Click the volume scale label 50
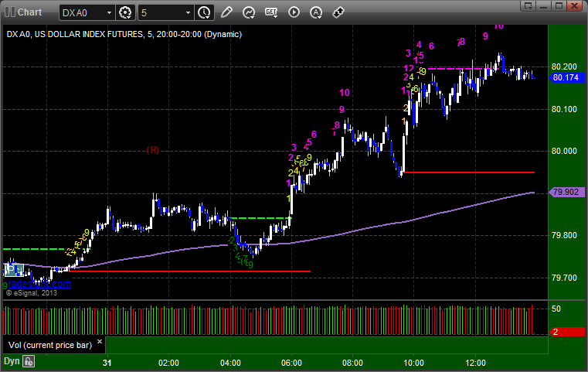The width and height of the screenshot is (588, 372). [x=556, y=309]
